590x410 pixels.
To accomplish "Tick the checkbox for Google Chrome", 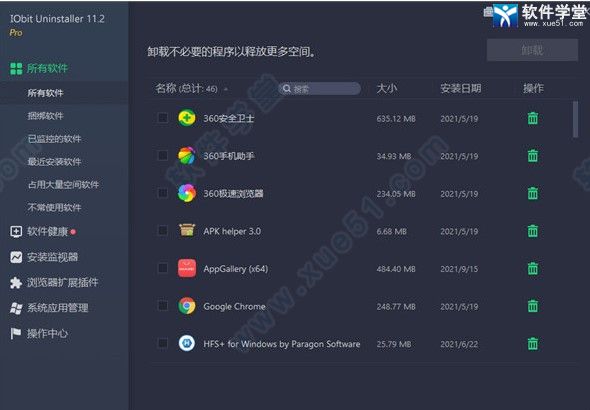I will tap(163, 305).
